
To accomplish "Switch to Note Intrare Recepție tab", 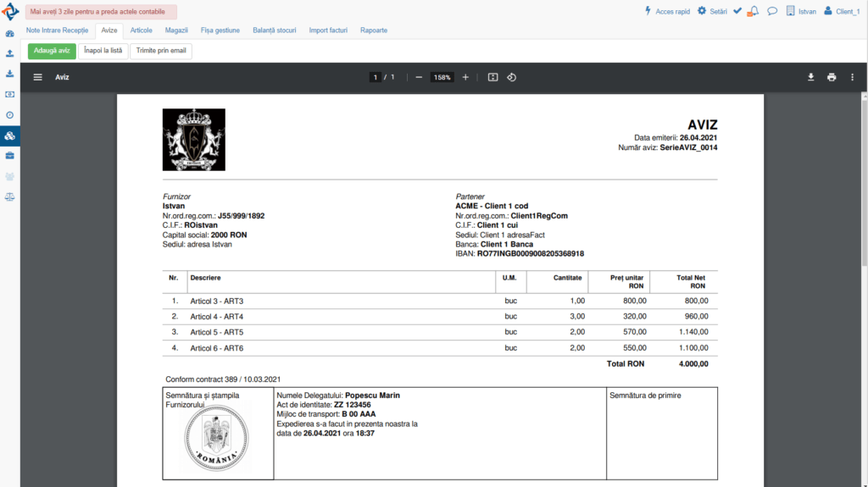I will (x=57, y=30).
